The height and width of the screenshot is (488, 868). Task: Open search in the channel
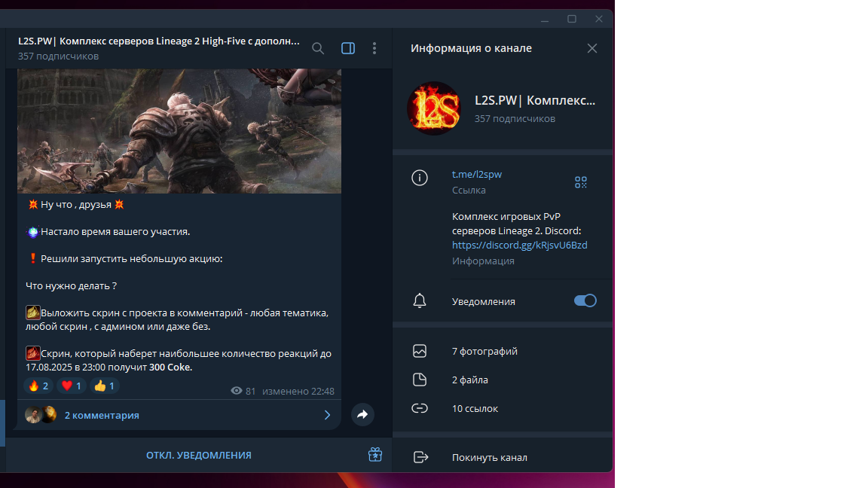coord(318,48)
